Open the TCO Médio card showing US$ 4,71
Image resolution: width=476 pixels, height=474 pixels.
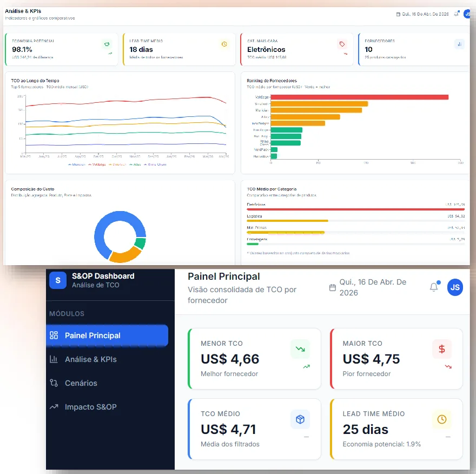click(254, 429)
